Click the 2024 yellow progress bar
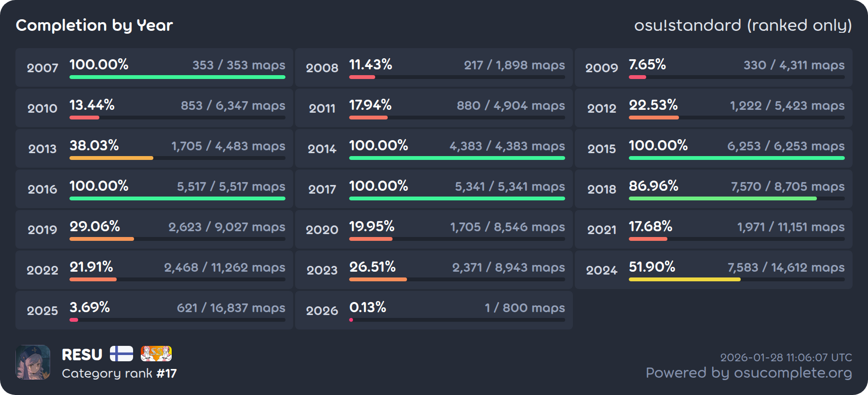Image resolution: width=868 pixels, height=395 pixels. pos(684,279)
